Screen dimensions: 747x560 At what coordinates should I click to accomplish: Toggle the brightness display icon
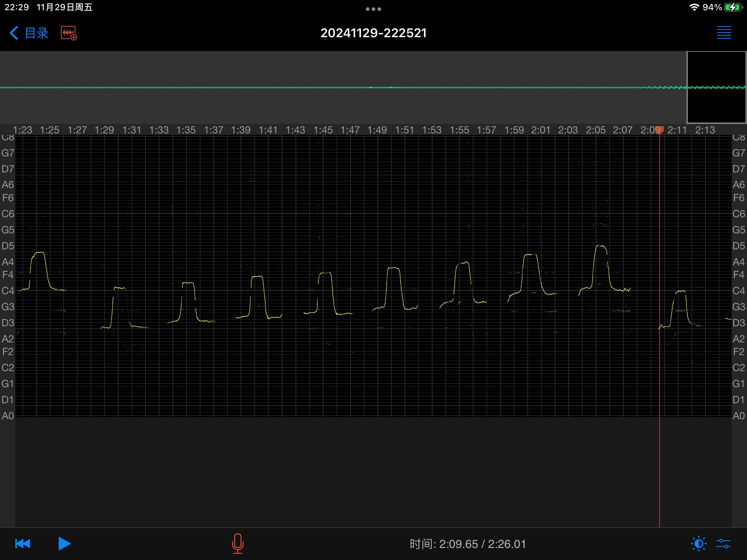pyautogui.click(x=698, y=544)
